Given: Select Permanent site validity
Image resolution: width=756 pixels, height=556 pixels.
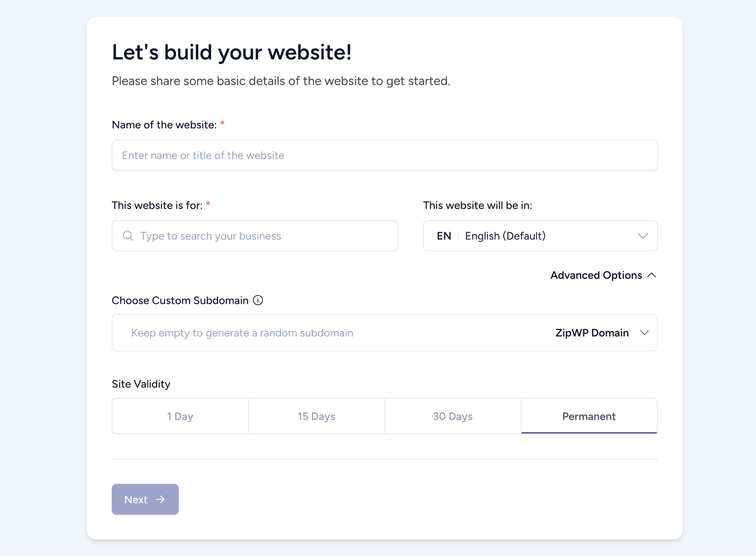Looking at the screenshot, I should pos(589,416).
